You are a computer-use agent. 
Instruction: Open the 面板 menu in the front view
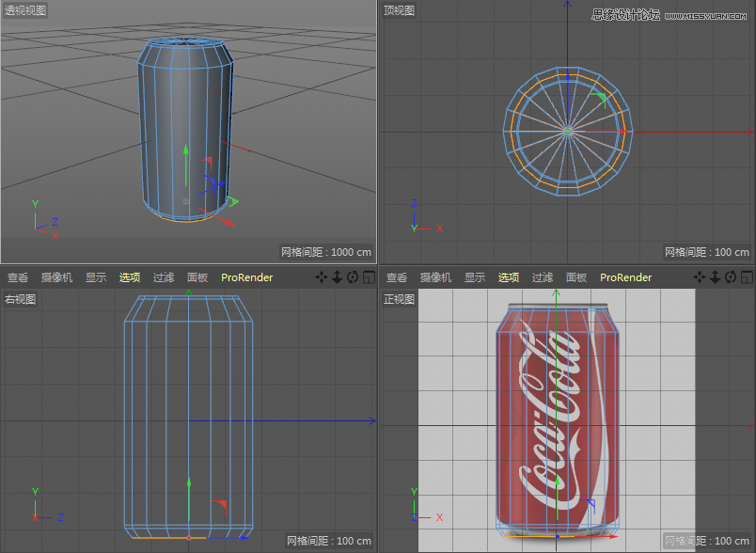click(x=576, y=277)
